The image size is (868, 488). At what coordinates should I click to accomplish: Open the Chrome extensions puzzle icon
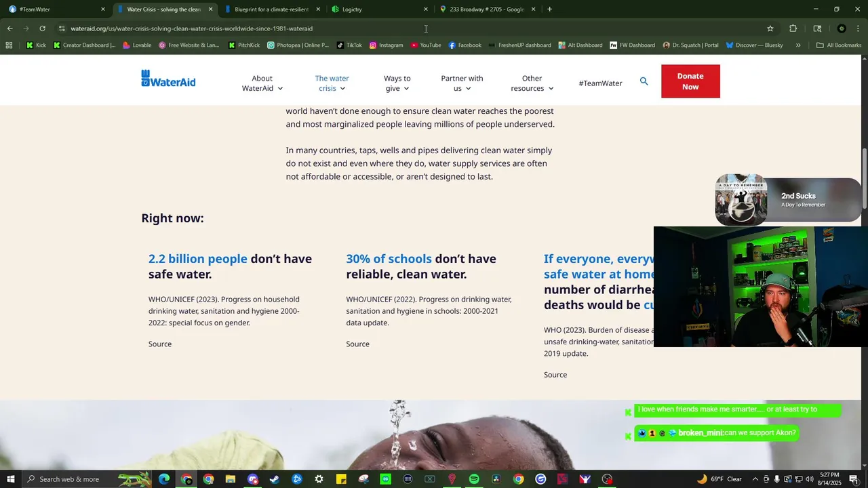pos(793,28)
